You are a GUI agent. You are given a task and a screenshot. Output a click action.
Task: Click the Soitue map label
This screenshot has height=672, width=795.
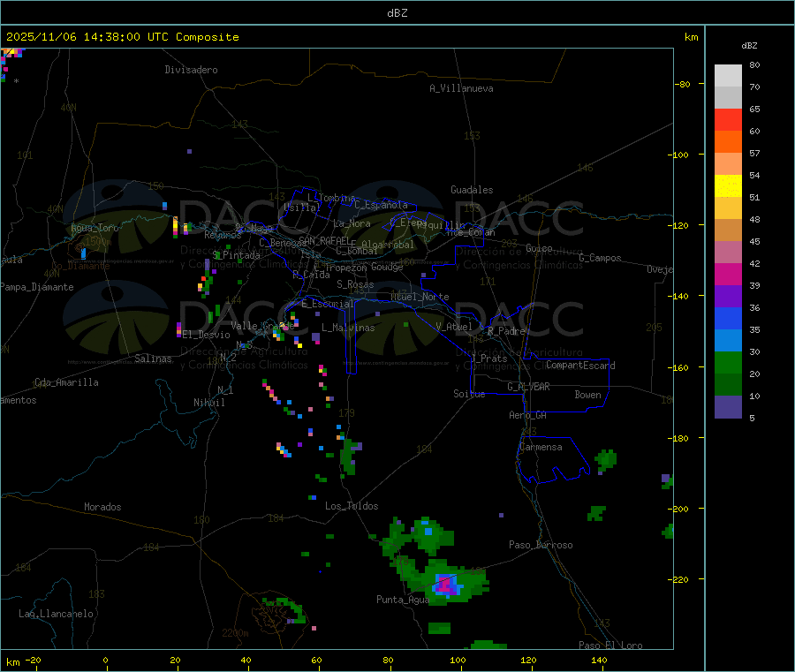click(470, 394)
